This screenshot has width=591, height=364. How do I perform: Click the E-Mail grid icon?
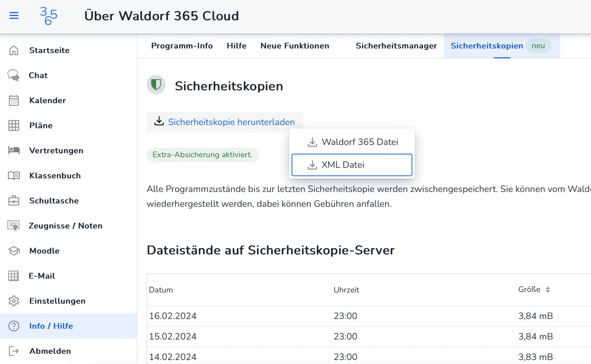pyautogui.click(x=13, y=276)
